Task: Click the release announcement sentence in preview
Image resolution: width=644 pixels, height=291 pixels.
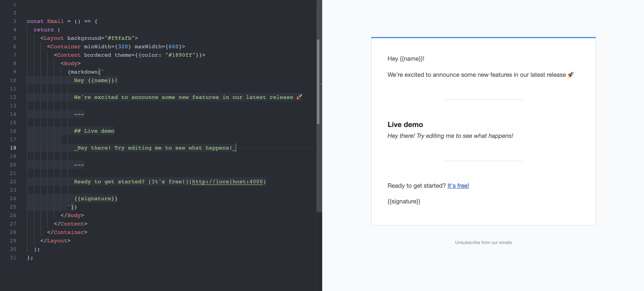Action: coord(480,75)
